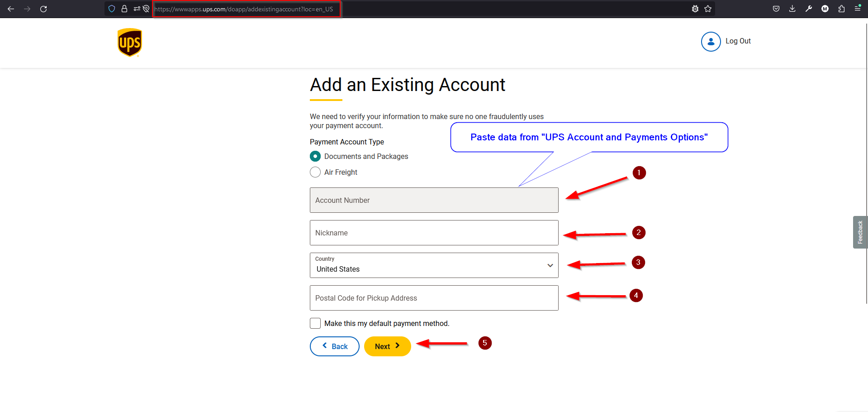The image size is (868, 412).
Task: Click the Postal Code for Pickup Address field
Action: tap(434, 298)
